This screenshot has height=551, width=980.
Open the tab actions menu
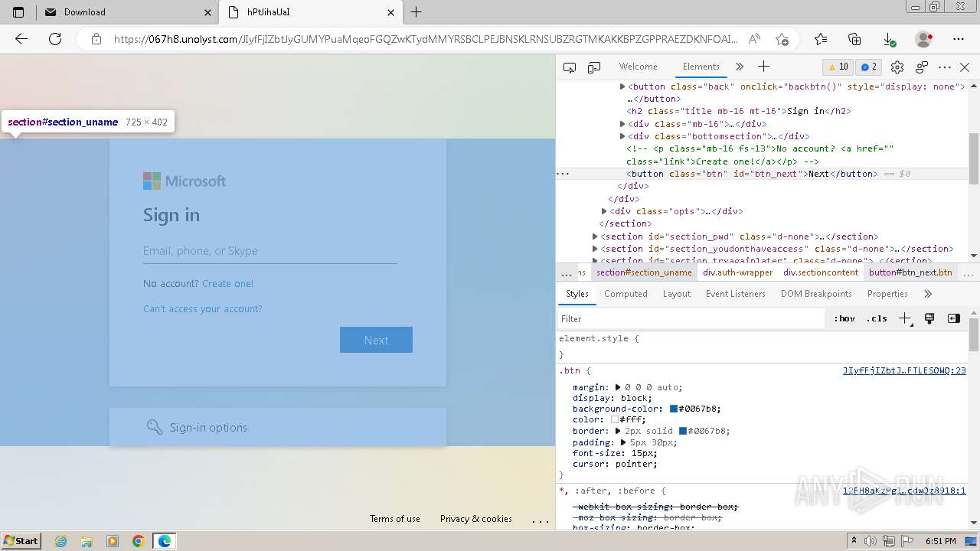tap(18, 12)
